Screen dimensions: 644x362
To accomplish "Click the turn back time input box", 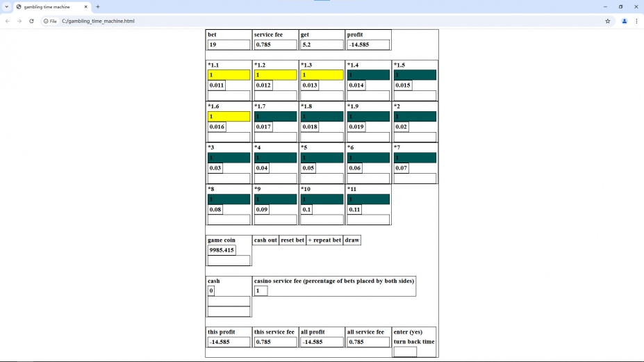I will [405, 352].
